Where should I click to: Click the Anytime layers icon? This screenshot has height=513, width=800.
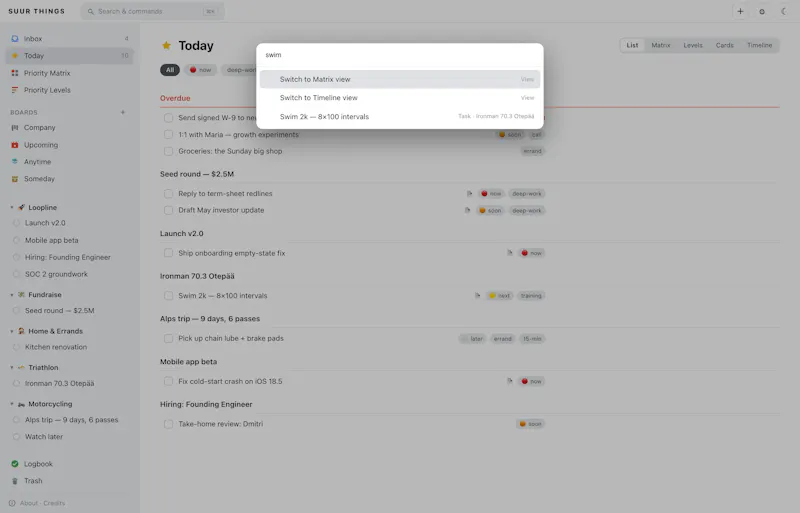pyautogui.click(x=15, y=162)
